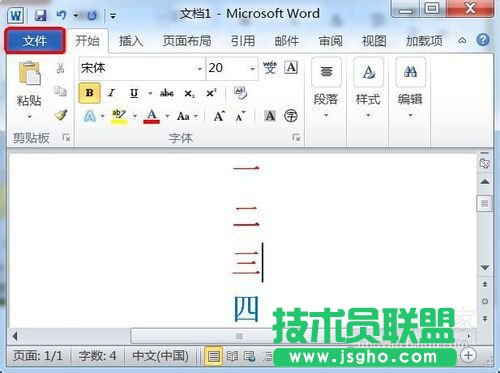The height and width of the screenshot is (373, 500).
Task: Clear formatting with the eraser icon
Action: (x=240, y=93)
